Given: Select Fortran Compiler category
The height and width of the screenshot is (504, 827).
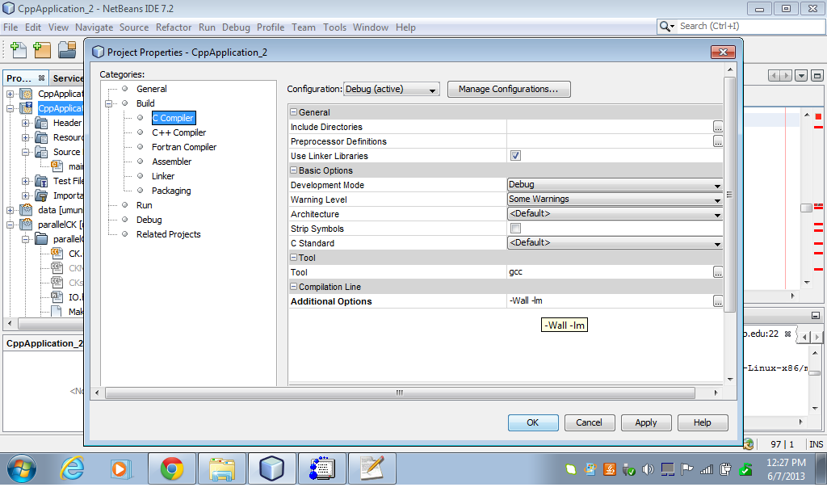Looking at the screenshot, I should pyautogui.click(x=184, y=147).
